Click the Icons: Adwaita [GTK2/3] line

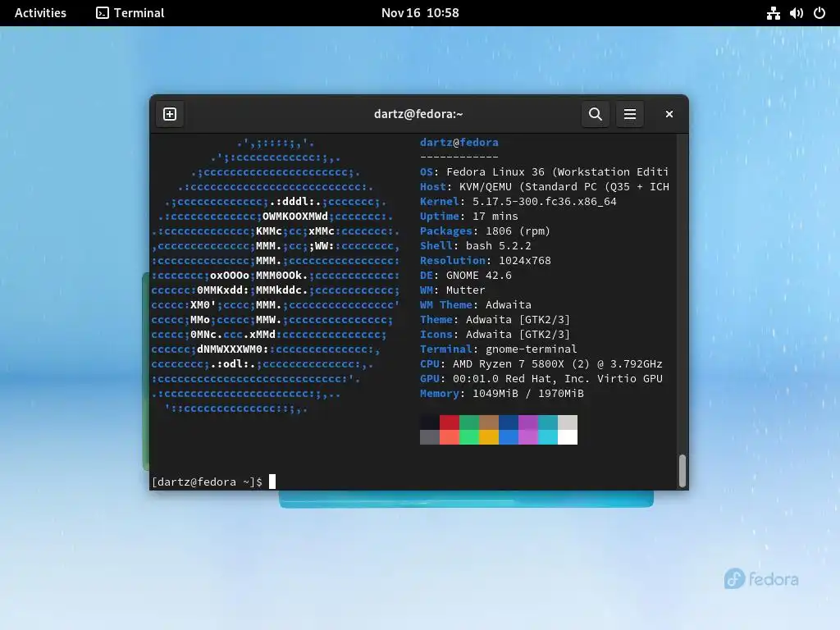point(495,335)
